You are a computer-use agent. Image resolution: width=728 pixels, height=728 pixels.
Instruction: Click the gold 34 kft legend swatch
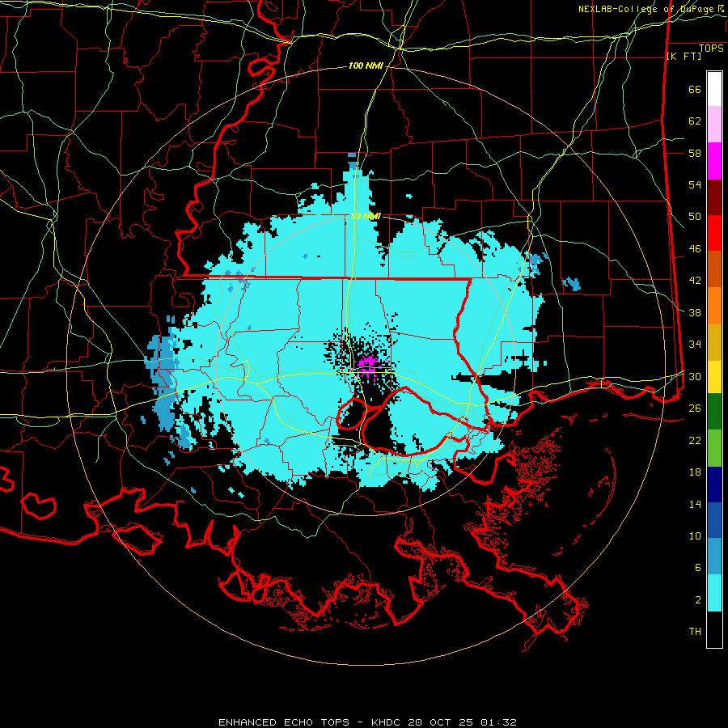click(714, 342)
